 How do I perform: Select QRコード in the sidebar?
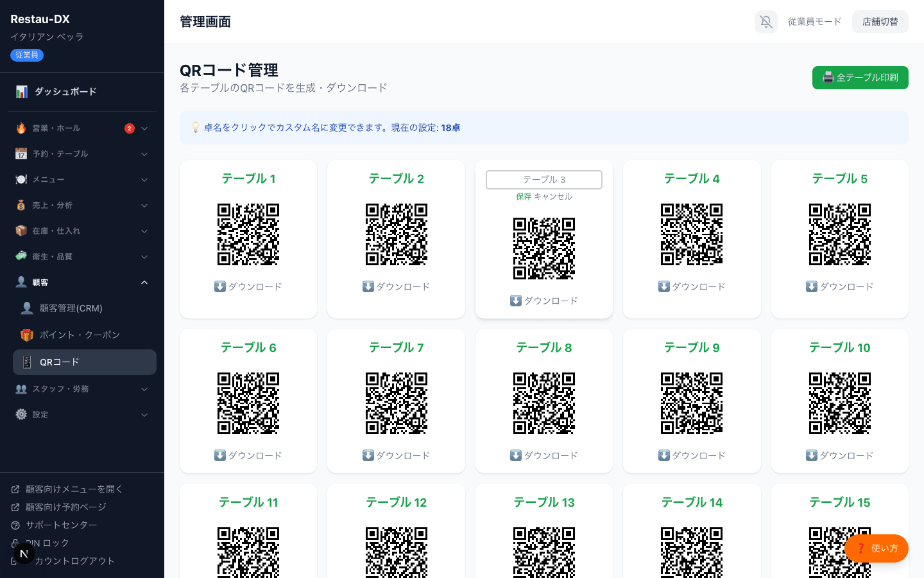point(85,362)
